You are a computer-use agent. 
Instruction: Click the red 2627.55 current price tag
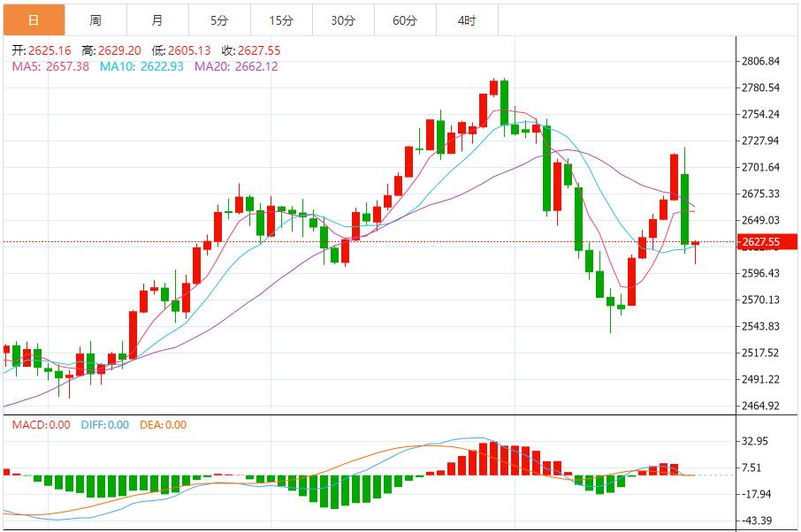(x=767, y=242)
